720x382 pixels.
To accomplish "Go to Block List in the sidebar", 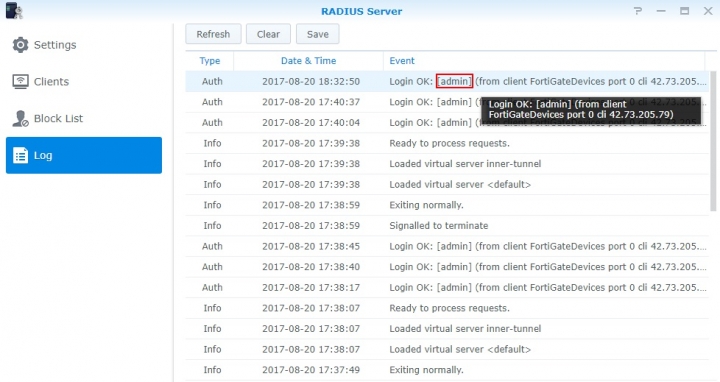I will tap(58, 118).
